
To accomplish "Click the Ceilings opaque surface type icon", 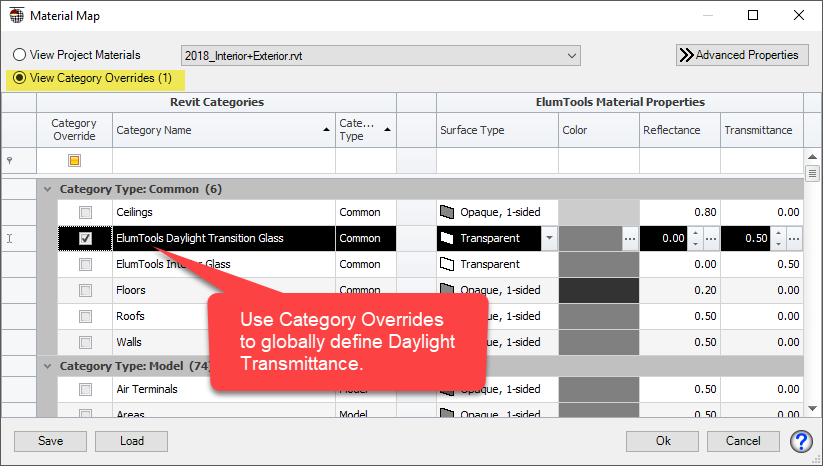I will click(x=447, y=212).
